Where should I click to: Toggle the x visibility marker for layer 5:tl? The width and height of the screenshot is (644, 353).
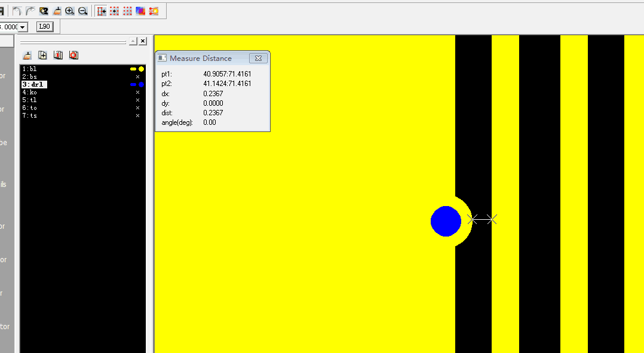tap(137, 100)
